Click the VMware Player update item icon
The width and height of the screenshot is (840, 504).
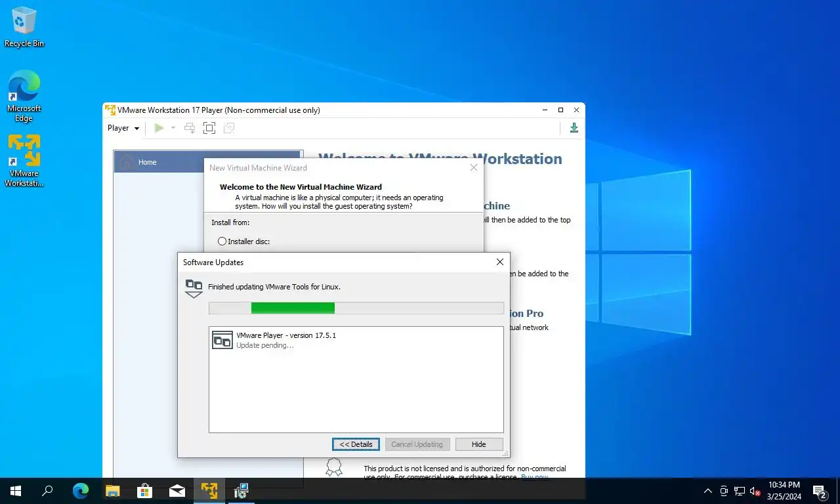click(x=222, y=340)
